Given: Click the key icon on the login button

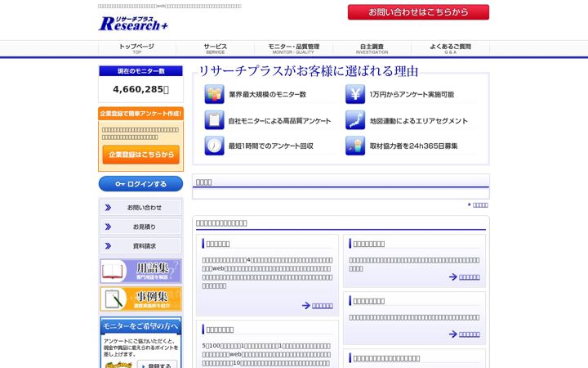Looking at the screenshot, I should (120, 184).
